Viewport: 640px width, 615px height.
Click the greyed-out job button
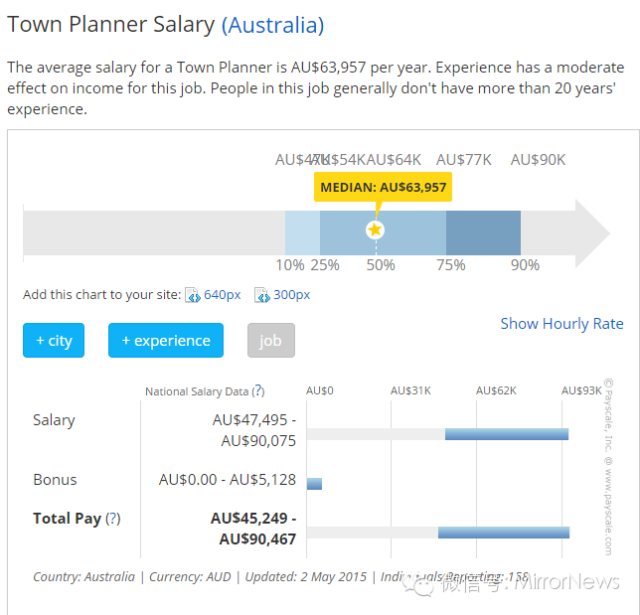(x=271, y=340)
